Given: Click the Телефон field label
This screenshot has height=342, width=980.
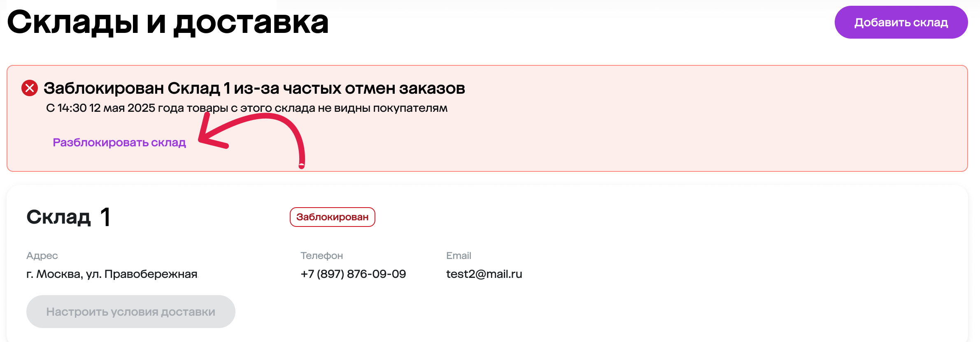Looking at the screenshot, I should 321,256.
